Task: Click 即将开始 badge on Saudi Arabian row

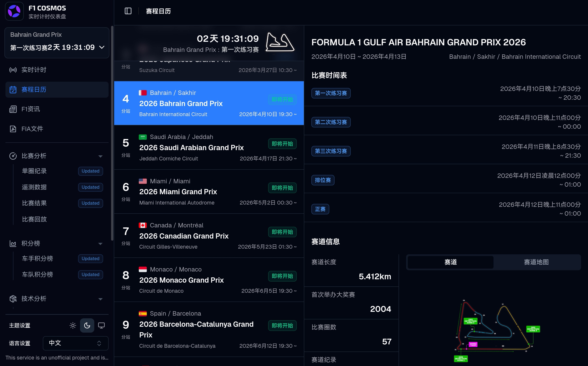Action: (282, 144)
